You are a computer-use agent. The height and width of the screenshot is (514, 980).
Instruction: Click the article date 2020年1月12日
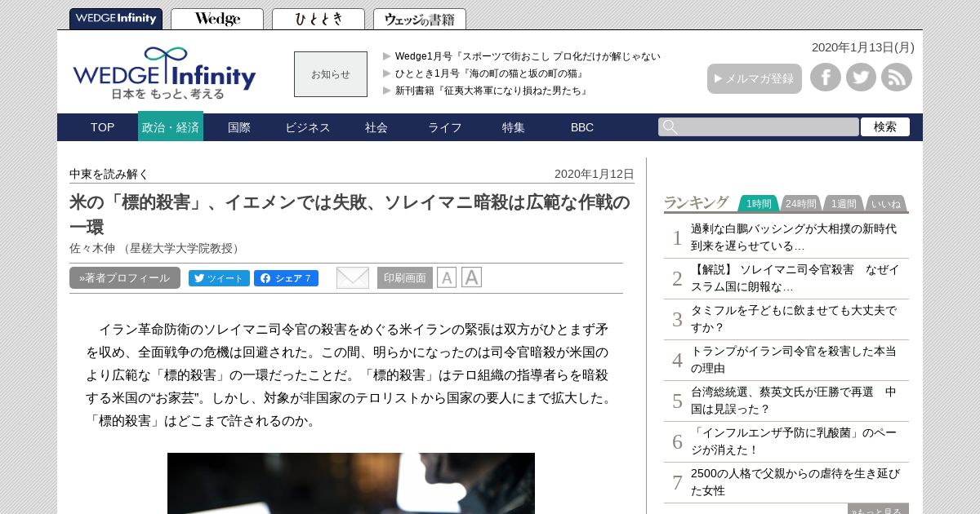click(x=595, y=174)
